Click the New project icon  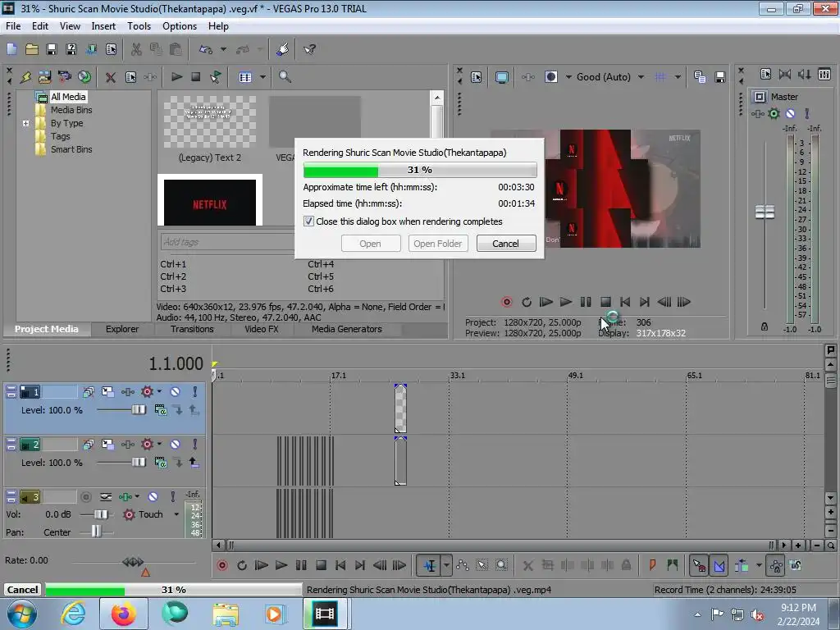[x=11, y=49]
